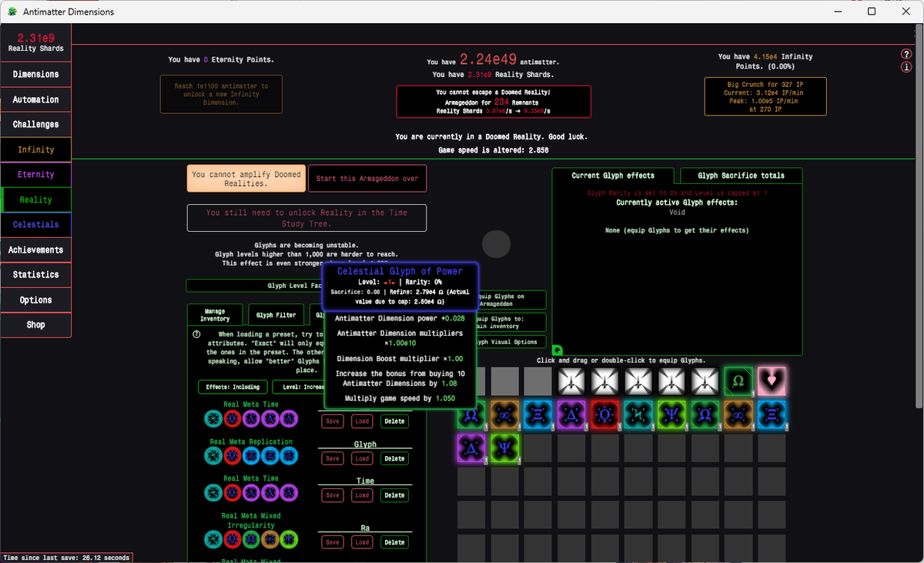Open the Options tab
This screenshot has width=924, height=563.
pos(35,300)
